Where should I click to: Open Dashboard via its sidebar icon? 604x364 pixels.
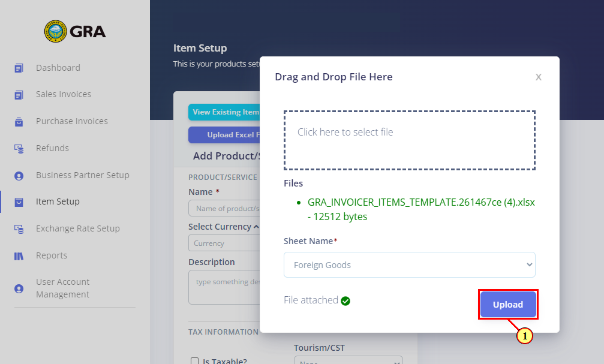19,68
